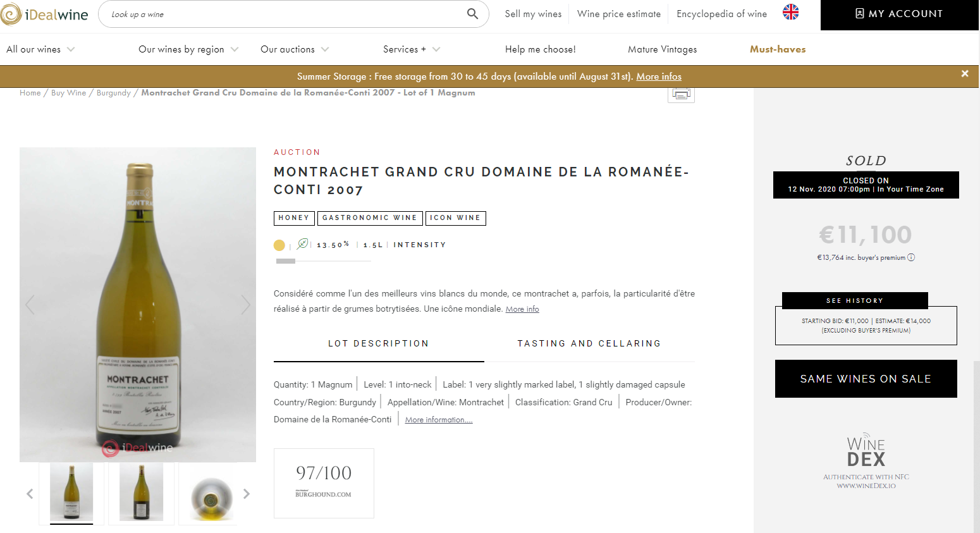Expand the All our wines menu
The width and height of the screenshot is (980, 533).
(x=40, y=49)
